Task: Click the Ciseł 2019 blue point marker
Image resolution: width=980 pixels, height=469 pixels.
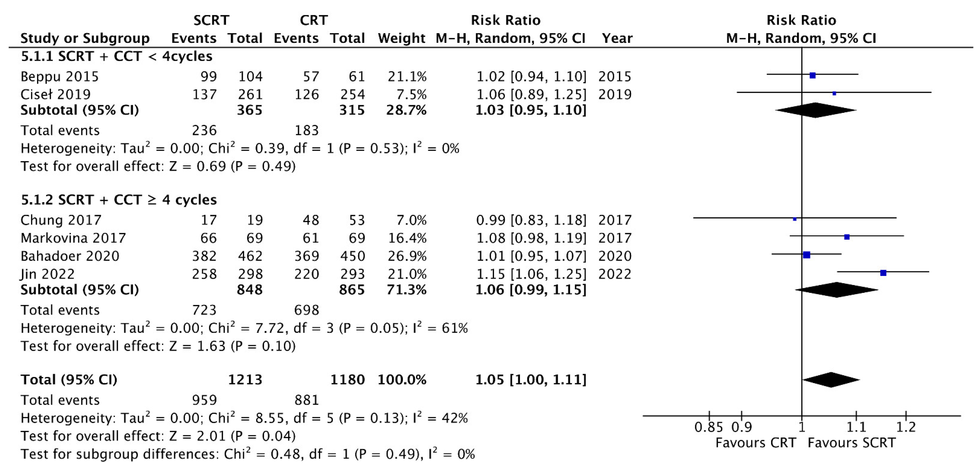Action: point(834,93)
